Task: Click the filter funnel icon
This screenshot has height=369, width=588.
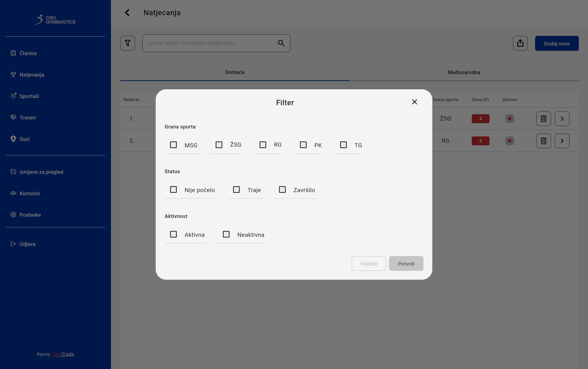Action: tap(127, 43)
